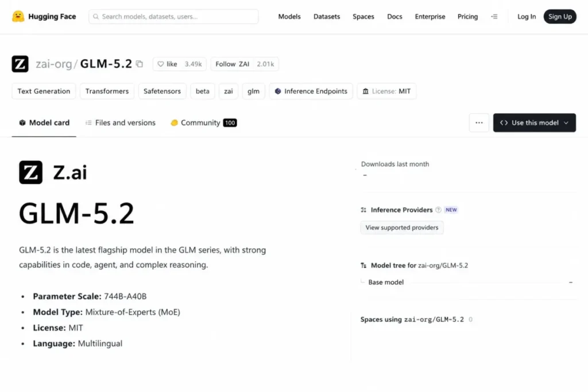Click the Community emoji icon
588x392 pixels.
[x=174, y=123]
